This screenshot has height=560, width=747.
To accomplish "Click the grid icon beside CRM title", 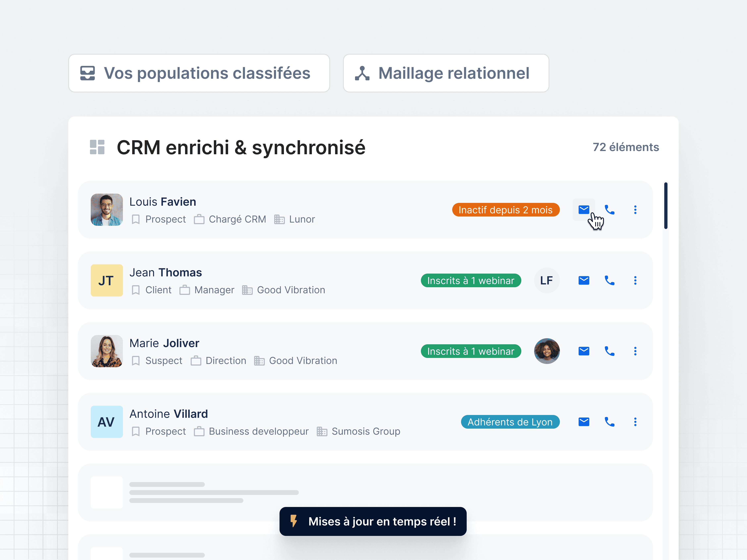I will (97, 147).
